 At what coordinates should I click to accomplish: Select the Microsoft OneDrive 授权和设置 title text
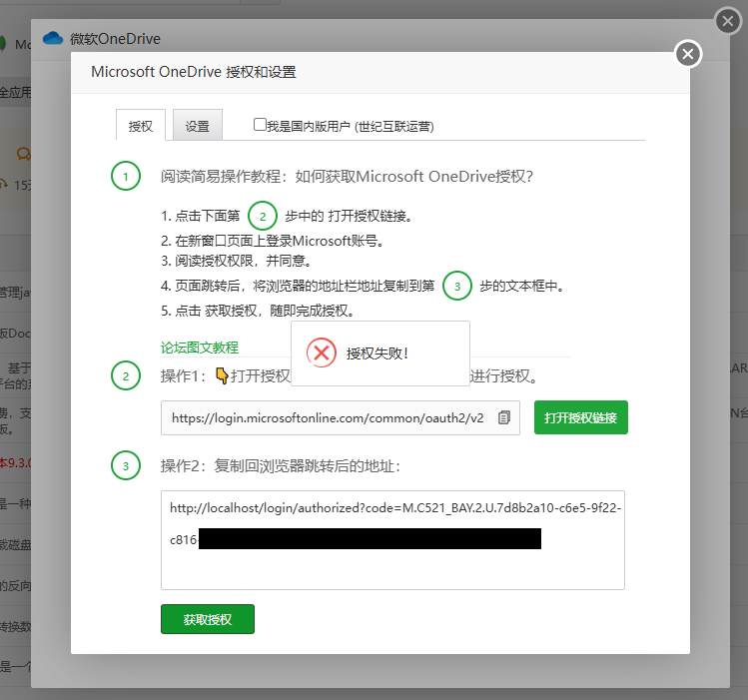pyautogui.click(x=194, y=72)
